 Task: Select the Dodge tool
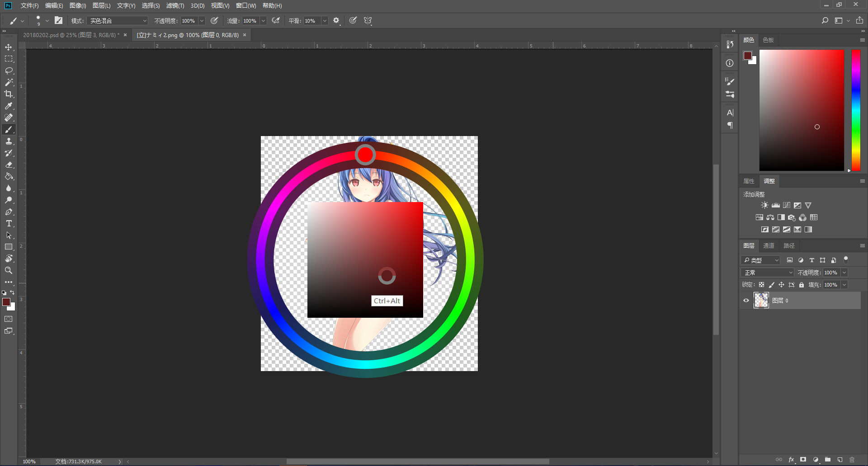(9, 200)
